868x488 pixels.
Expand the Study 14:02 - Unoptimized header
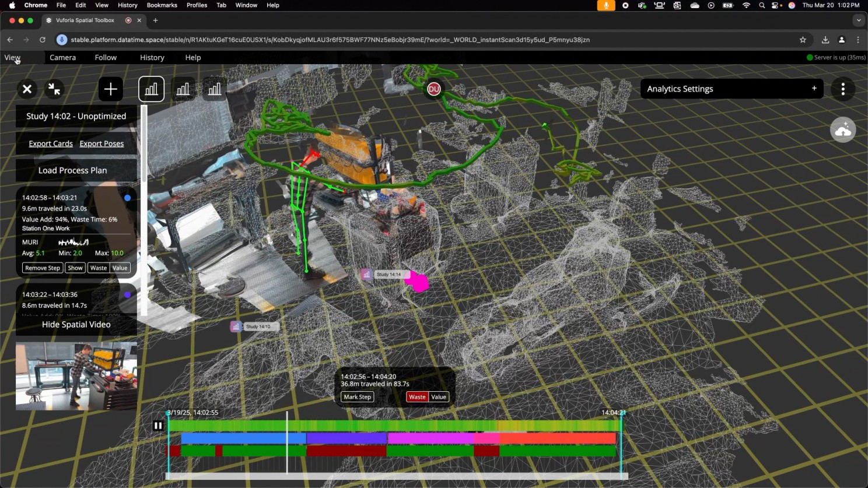pyautogui.click(x=76, y=116)
